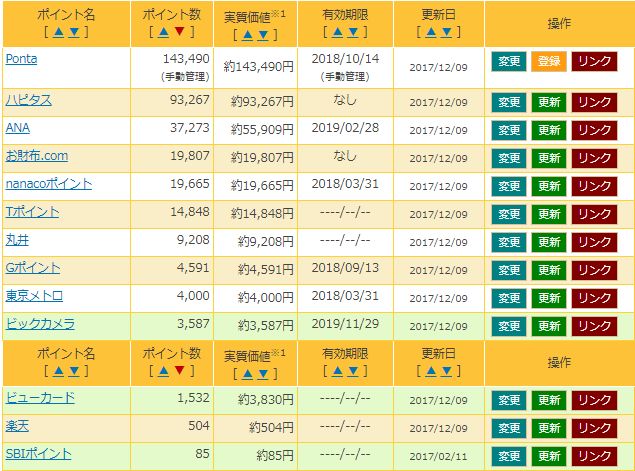Sort ポイント名 descending in the top header
Screen dimensions: 635x471
[x=74, y=32]
